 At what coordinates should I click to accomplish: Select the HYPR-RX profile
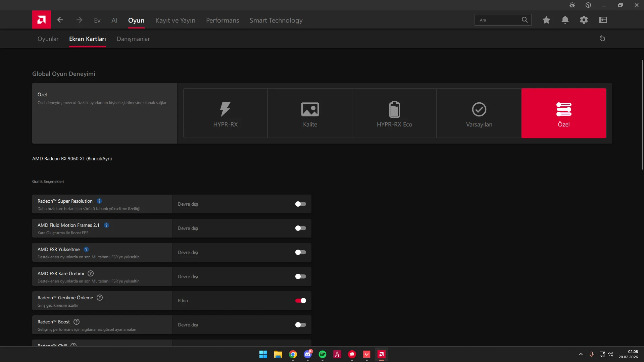[x=225, y=113]
